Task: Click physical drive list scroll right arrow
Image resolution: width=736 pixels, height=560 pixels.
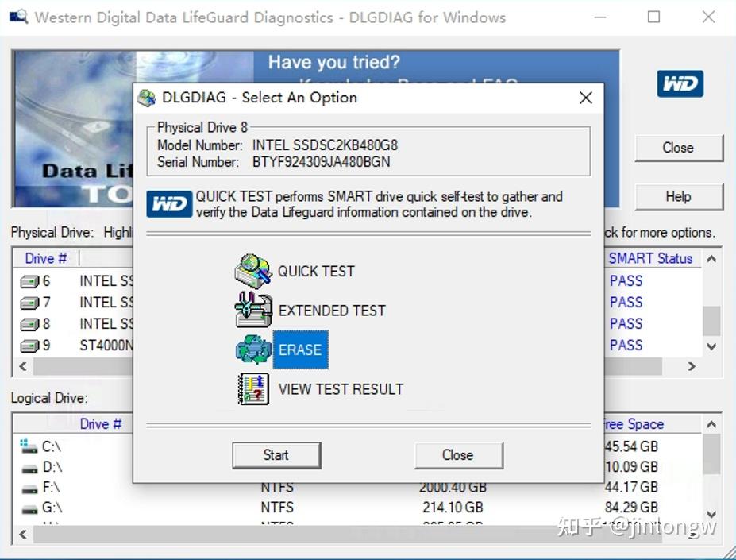Action: [692, 366]
